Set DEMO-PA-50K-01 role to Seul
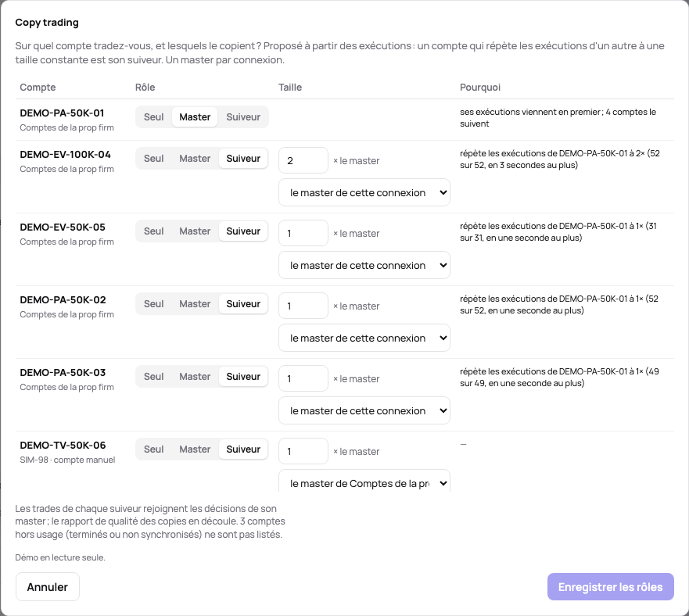The width and height of the screenshot is (689, 616). [154, 117]
